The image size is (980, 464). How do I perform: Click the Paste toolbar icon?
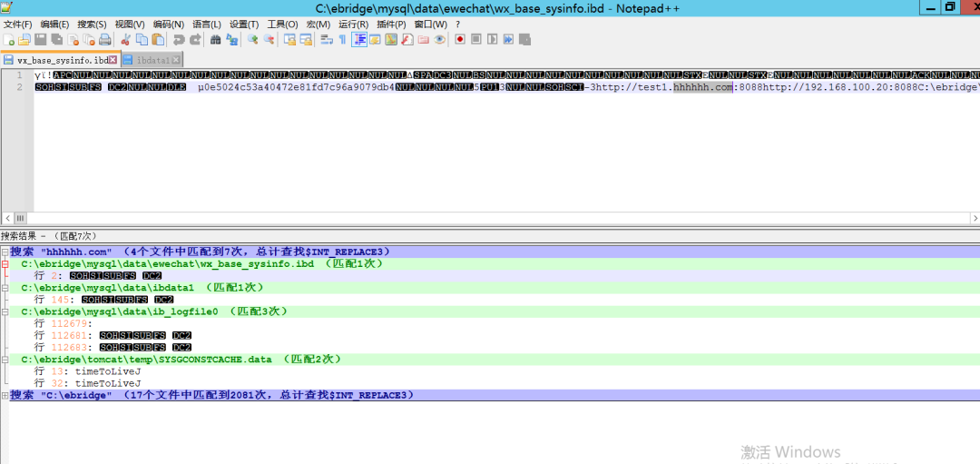coord(158,39)
